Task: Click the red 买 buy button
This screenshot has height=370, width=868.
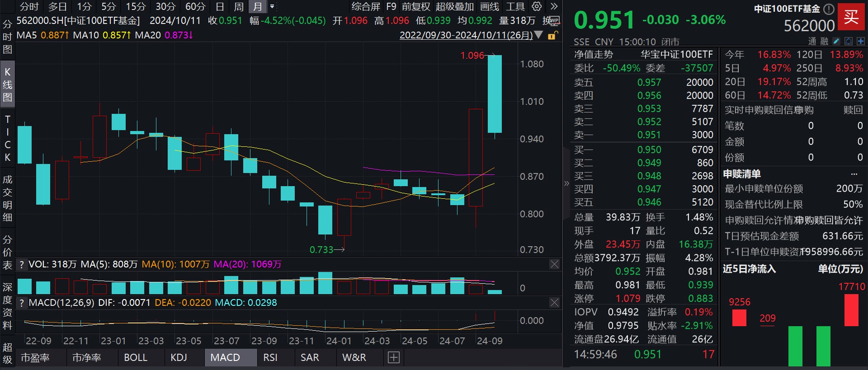Action: 851,17
